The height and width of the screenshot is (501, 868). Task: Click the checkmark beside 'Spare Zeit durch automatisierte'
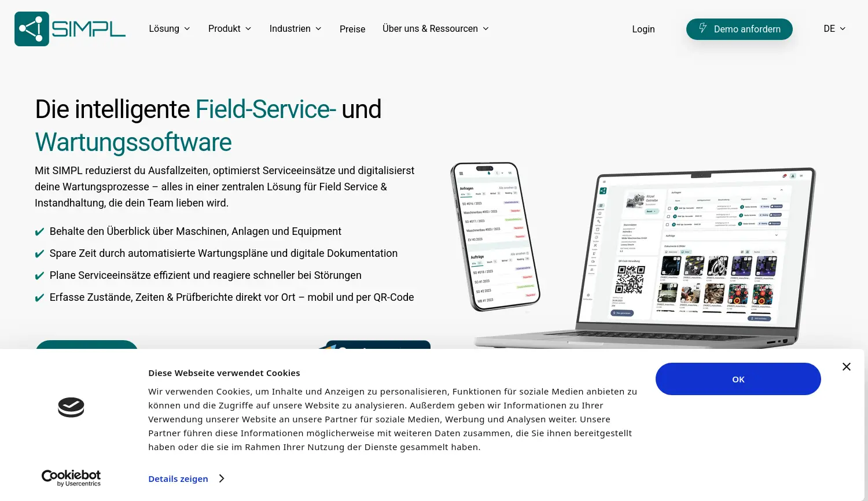[x=39, y=254]
